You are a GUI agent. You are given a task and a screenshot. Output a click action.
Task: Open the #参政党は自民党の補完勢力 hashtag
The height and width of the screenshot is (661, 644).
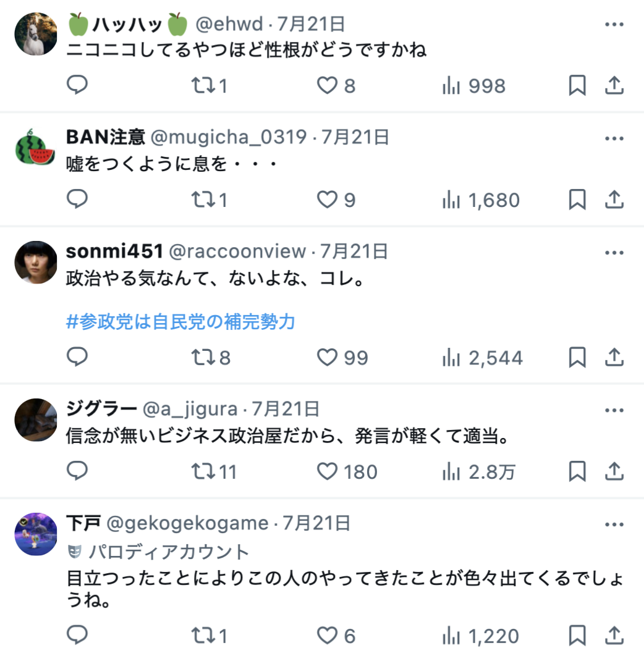(180, 322)
